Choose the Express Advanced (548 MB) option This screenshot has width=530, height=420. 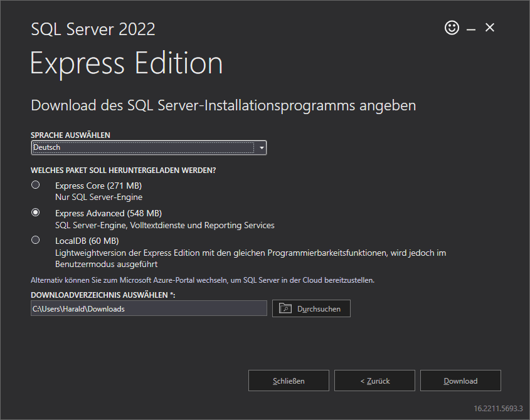pyautogui.click(x=36, y=212)
